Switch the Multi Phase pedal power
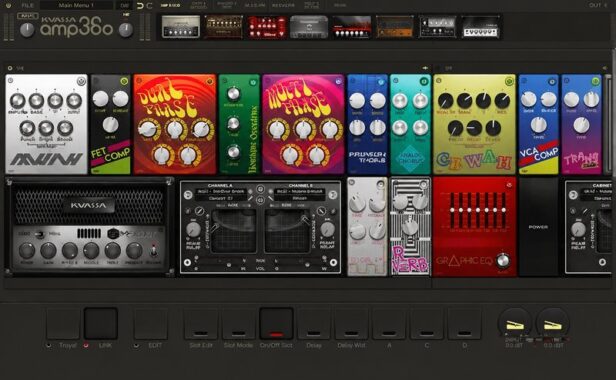 (x=338, y=81)
